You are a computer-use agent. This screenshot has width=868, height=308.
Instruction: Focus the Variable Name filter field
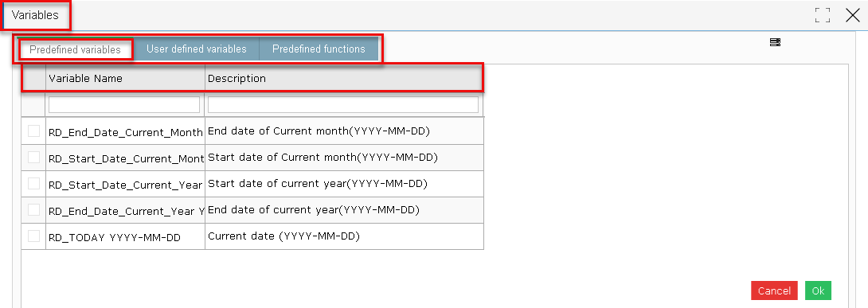pyautogui.click(x=124, y=104)
